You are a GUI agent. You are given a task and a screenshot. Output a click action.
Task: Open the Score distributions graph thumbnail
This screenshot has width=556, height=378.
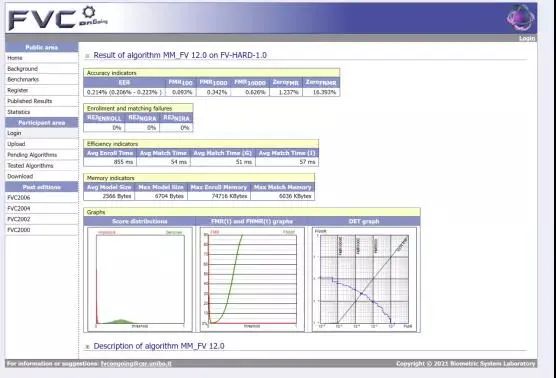coord(140,279)
